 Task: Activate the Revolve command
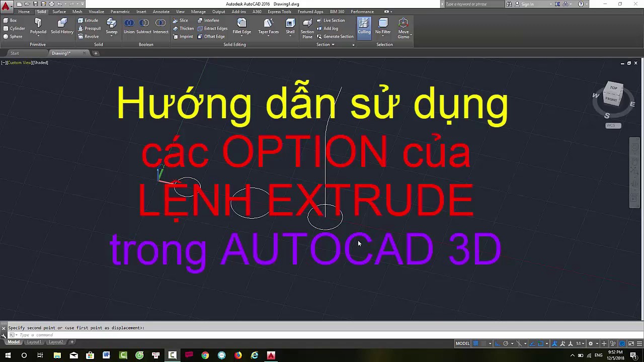pos(88,37)
